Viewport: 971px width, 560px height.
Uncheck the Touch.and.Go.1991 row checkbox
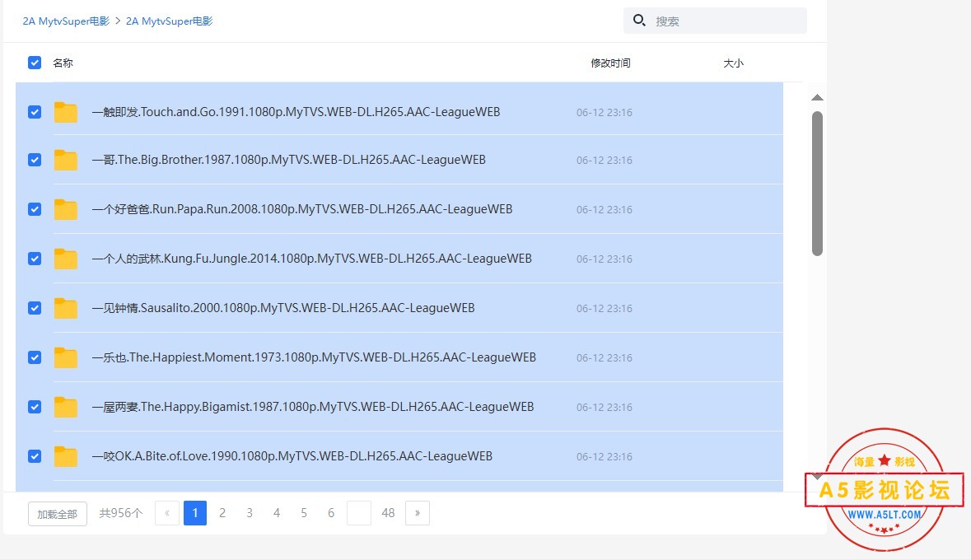35,112
